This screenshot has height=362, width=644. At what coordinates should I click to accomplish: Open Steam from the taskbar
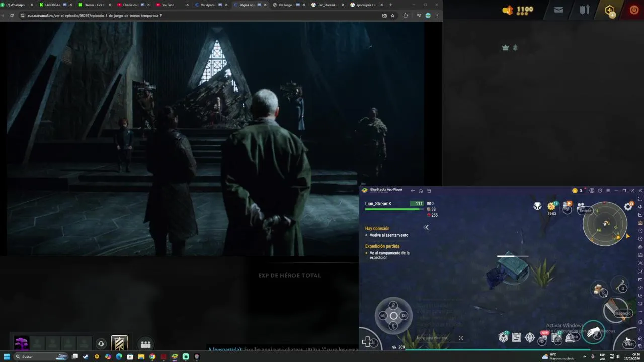86,357
